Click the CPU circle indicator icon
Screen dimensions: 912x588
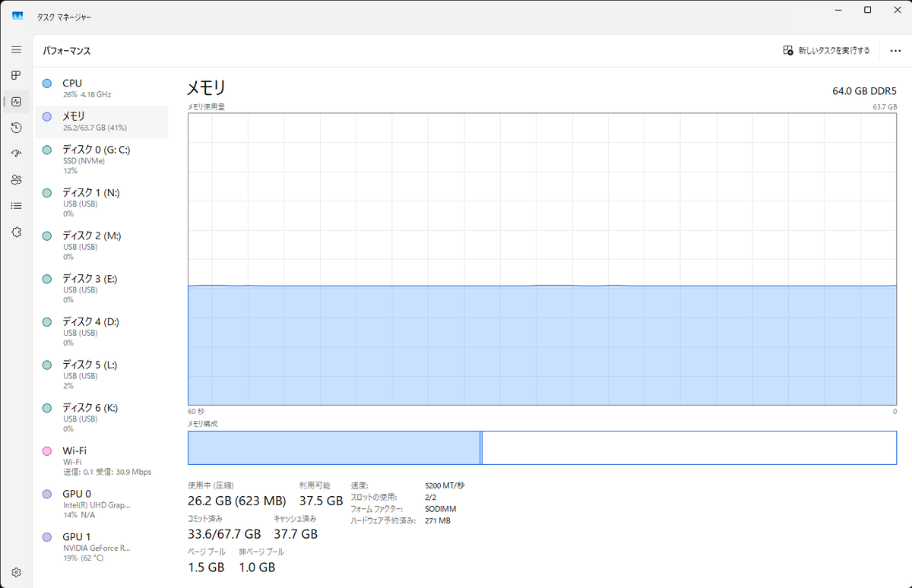[x=47, y=84]
